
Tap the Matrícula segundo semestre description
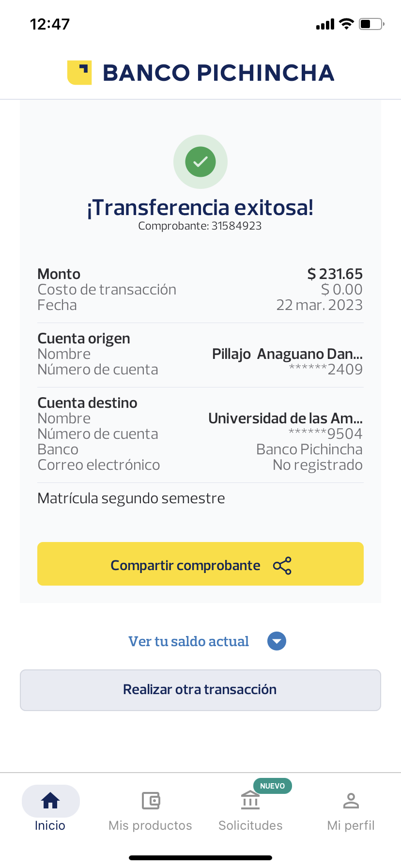pyautogui.click(x=131, y=498)
